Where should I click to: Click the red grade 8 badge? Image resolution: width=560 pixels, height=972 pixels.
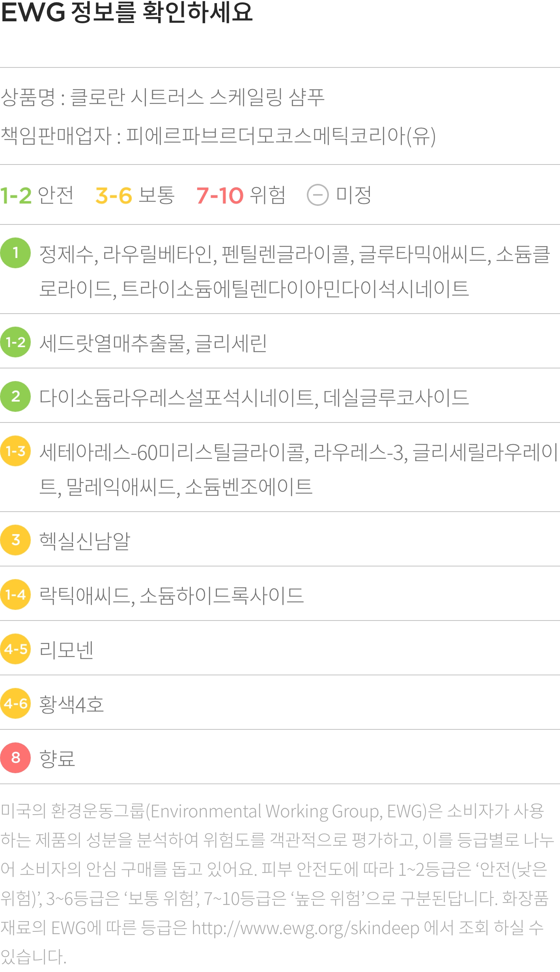pyautogui.click(x=15, y=758)
